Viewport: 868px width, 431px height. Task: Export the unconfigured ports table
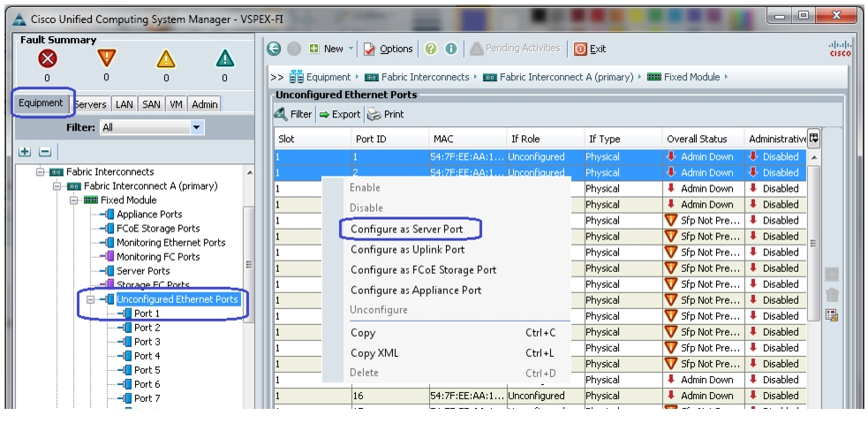click(x=340, y=114)
